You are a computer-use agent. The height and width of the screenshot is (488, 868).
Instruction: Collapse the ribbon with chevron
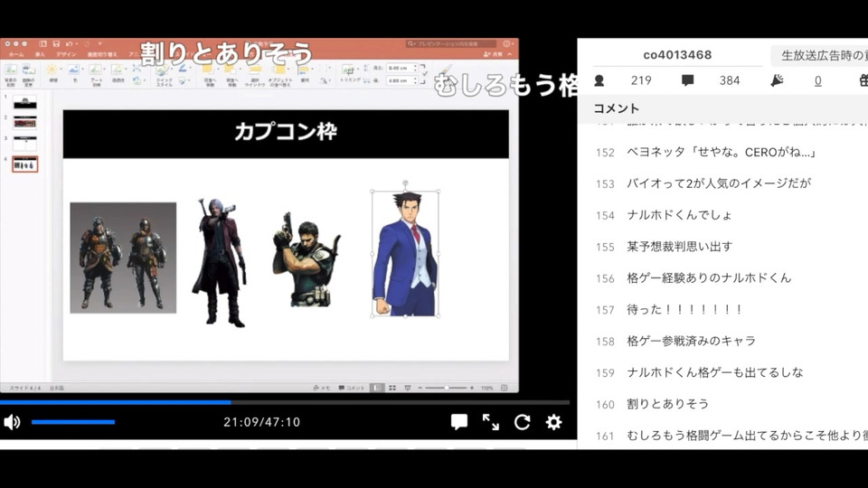[510, 54]
